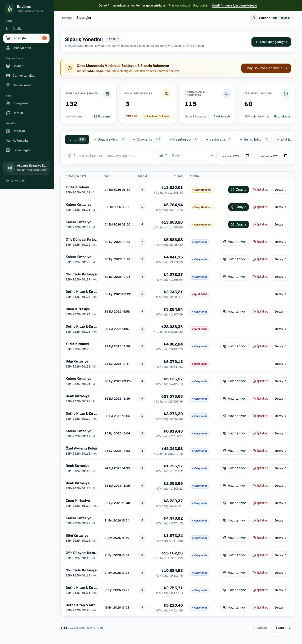Switch to the Onaylandı 115 tab
This screenshot has height=644, width=302.
(147, 139)
